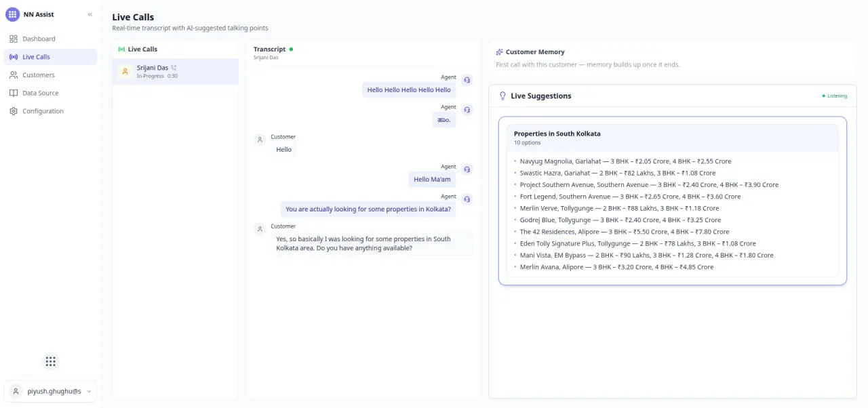868x408 pixels.
Task: Click the Configuration gear icon
Action: click(x=14, y=111)
